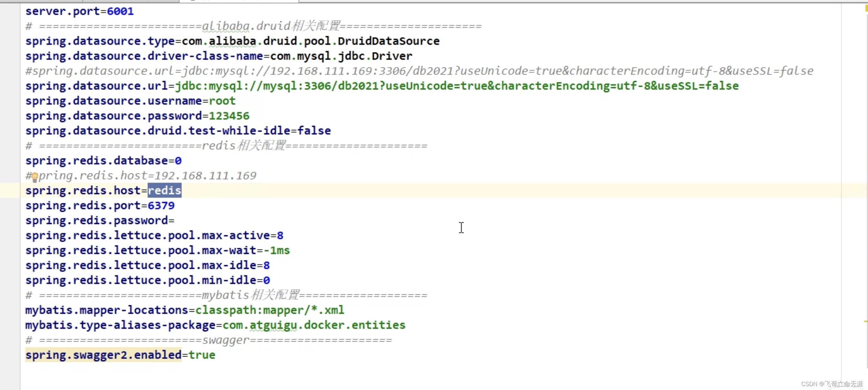Click the commented redis.host=192.168.111.169 line
Image resolution: width=868 pixels, height=390 pixels.
click(141, 175)
